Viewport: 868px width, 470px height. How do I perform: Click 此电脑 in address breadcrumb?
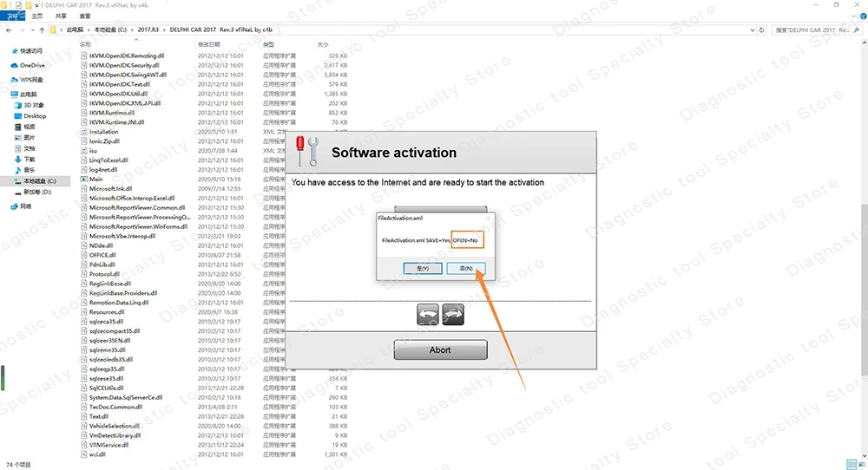pos(75,29)
